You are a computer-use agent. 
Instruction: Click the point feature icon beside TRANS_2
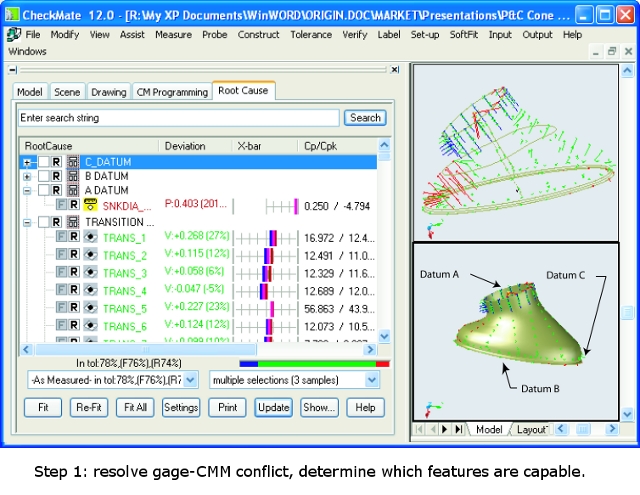tap(90, 255)
